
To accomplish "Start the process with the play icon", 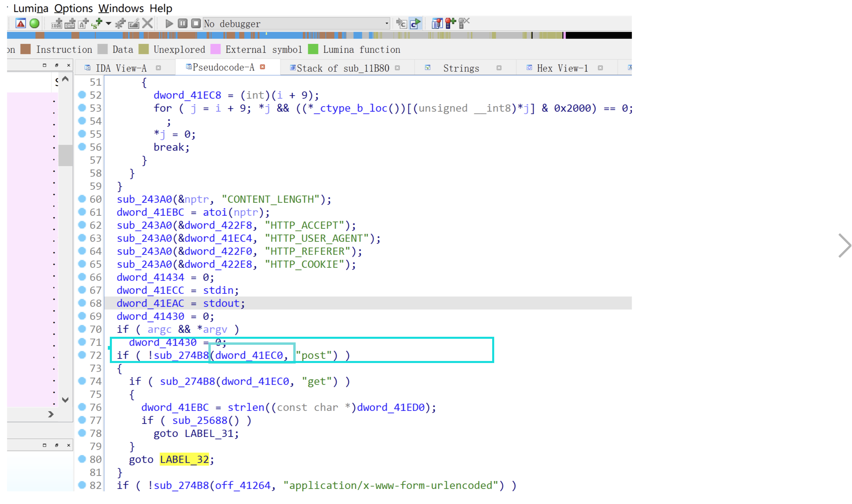I will pyautogui.click(x=169, y=23).
